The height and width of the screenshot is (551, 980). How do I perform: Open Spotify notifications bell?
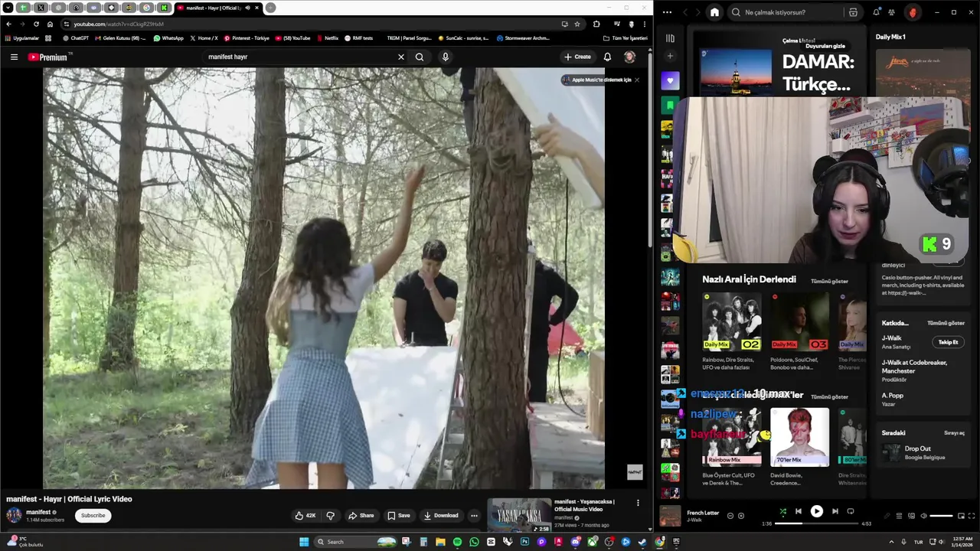click(876, 12)
